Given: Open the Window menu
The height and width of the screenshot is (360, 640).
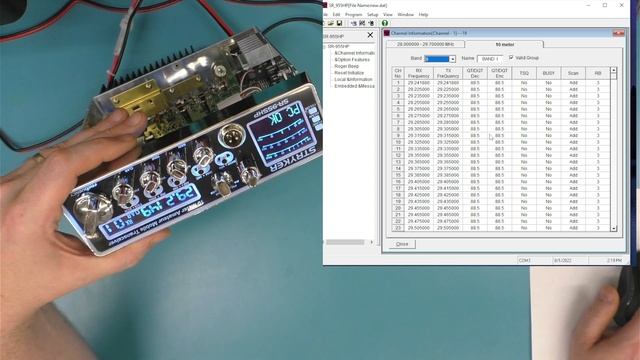Looking at the screenshot, I should pyautogui.click(x=405, y=15).
